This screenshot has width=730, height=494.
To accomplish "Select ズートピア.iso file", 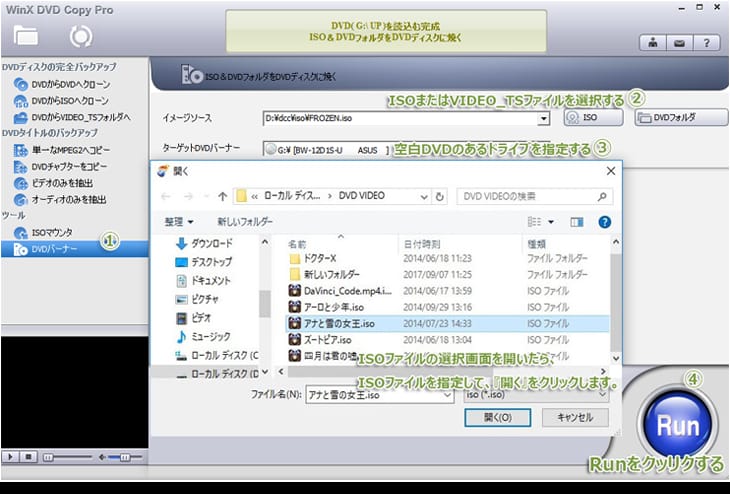I will [447, 340].
